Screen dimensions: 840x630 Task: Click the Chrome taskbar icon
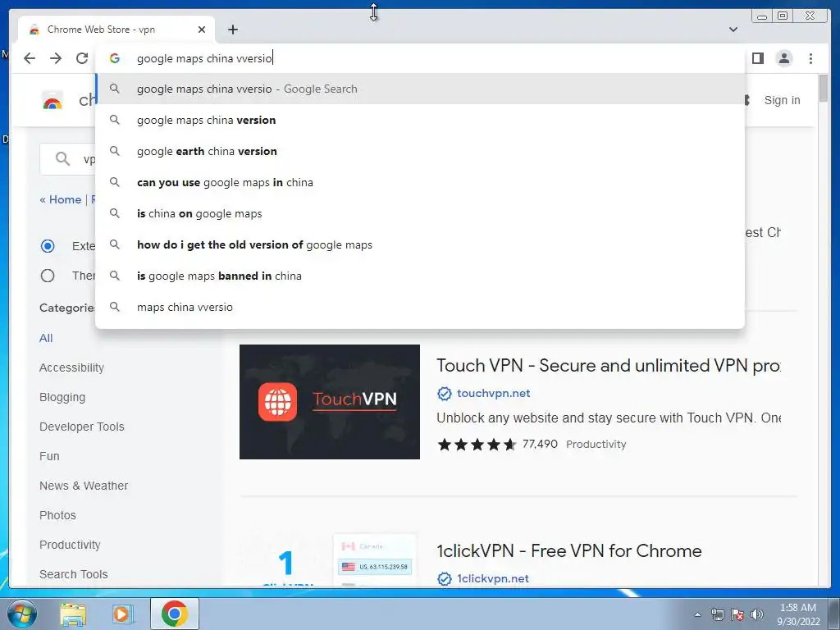click(x=174, y=614)
